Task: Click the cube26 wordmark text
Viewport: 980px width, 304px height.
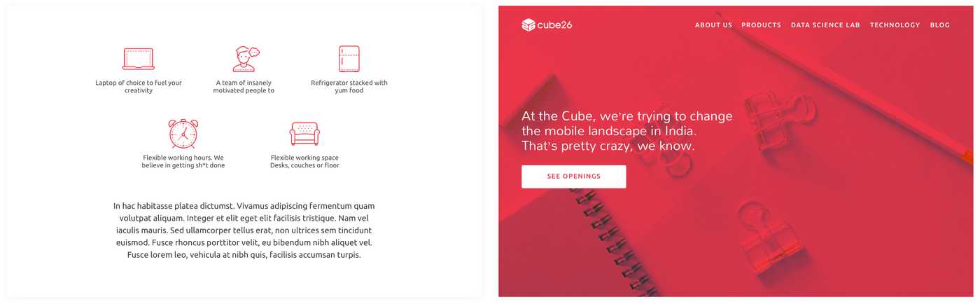Action: click(555, 26)
